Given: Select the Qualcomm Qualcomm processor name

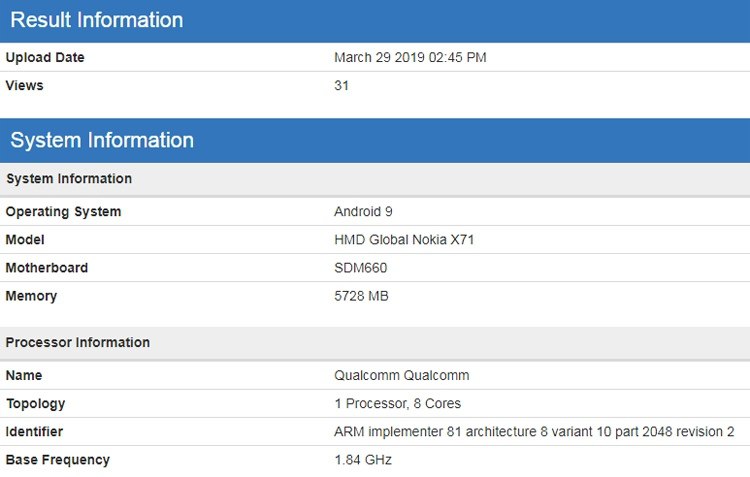Looking at the screenshot, I should 401,376.
